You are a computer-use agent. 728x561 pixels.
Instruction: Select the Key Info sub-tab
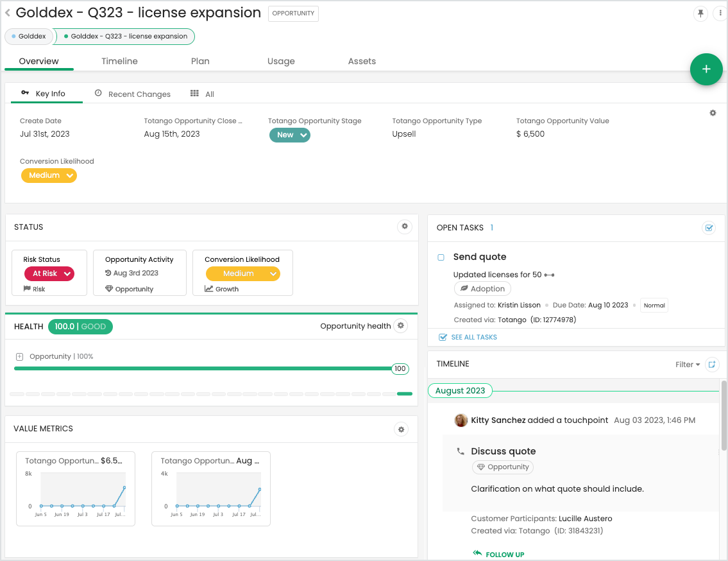tap(46, 94)
